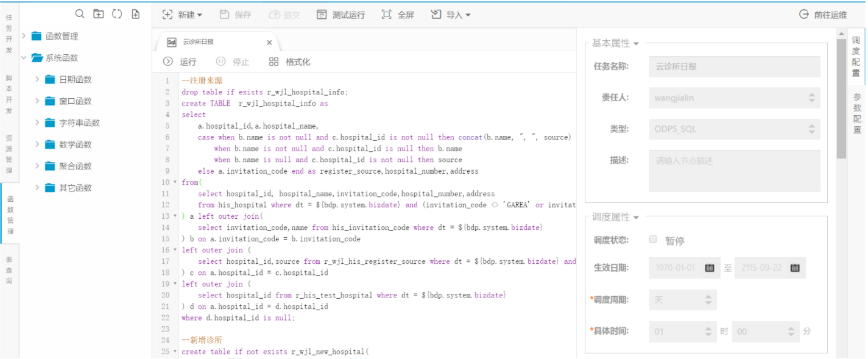Open the 导入 import menu

(451, 15)
